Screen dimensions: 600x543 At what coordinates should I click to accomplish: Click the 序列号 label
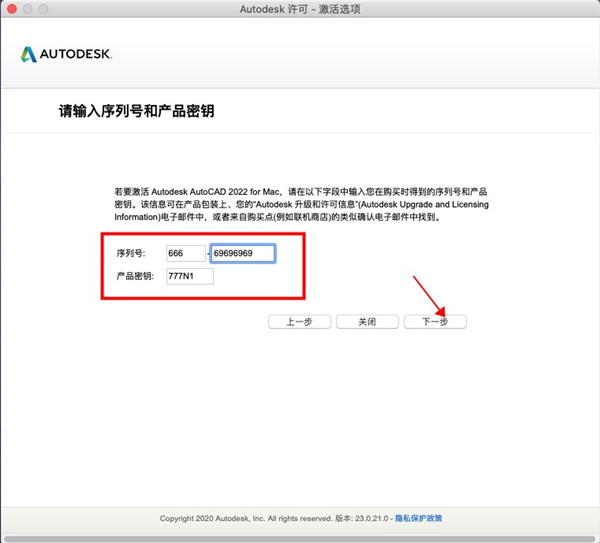131,253
